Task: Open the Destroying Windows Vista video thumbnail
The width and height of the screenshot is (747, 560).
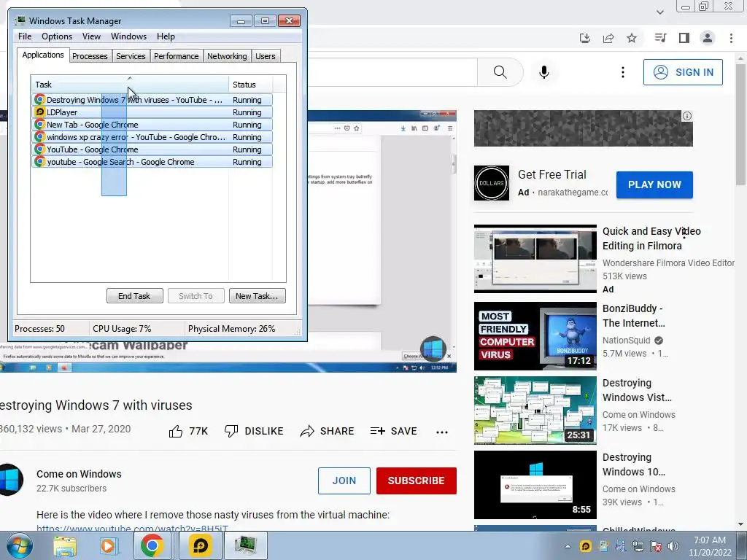Action: [535, 411]
